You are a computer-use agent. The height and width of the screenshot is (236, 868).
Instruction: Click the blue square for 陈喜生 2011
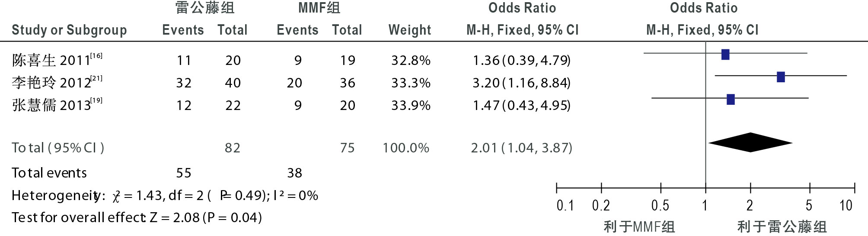click(725, 55)
